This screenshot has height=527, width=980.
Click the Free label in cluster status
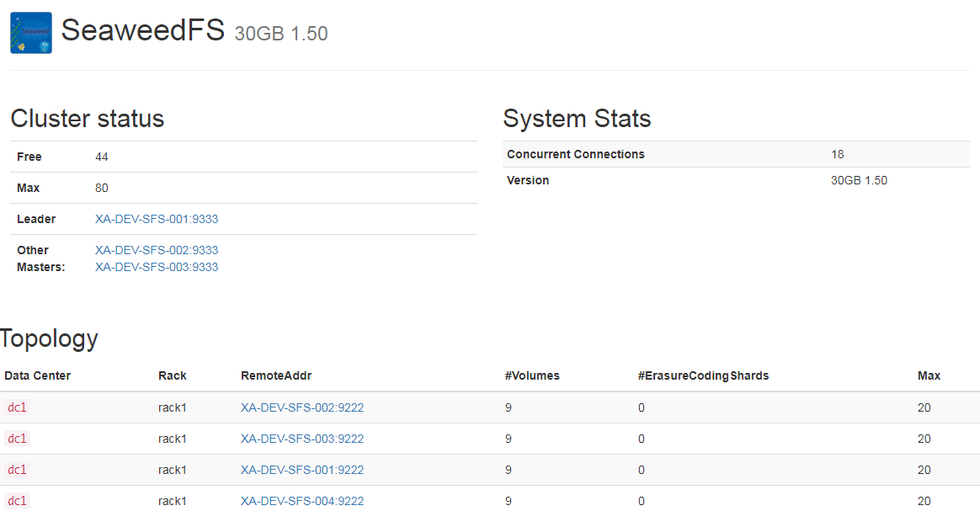tap(29, 157)
